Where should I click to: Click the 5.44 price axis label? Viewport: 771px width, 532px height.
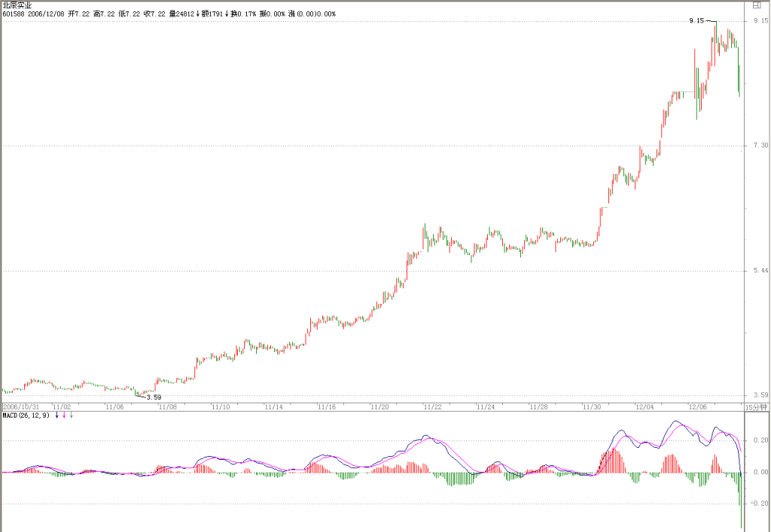(x=760, y=271)
